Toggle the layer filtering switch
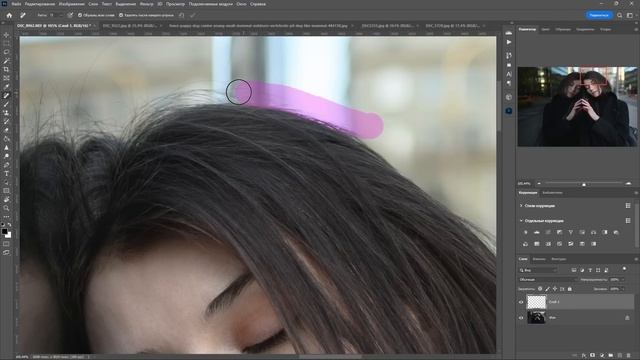The image size is (640, 360). (x=624, y=269)
